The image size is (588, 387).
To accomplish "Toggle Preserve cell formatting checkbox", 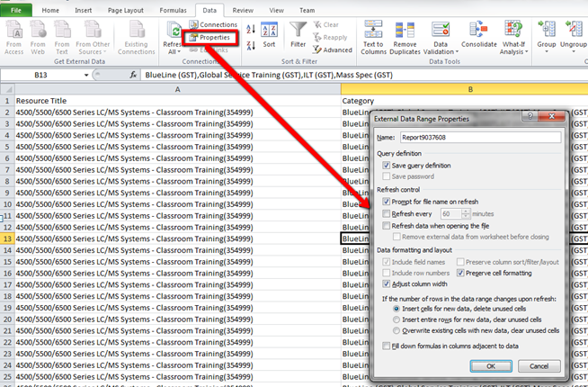I will pos(460,273).
